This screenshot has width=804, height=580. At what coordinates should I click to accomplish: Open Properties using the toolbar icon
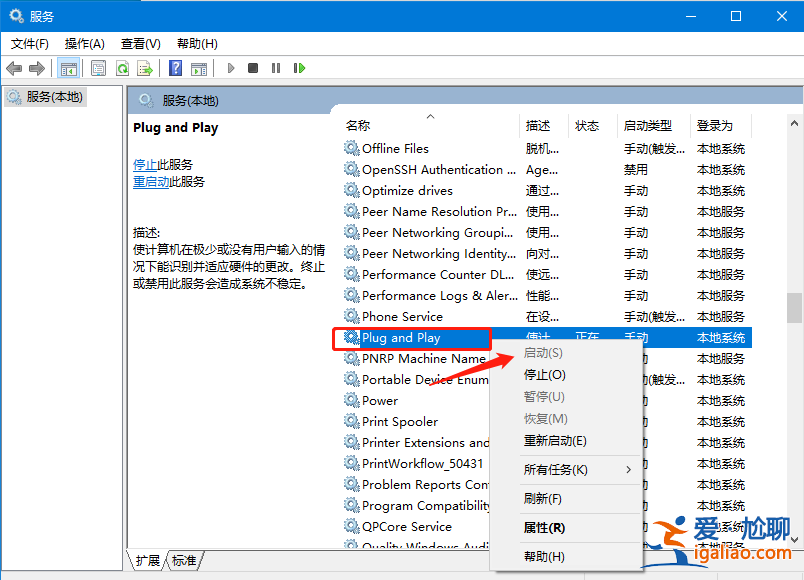[97, 68]
